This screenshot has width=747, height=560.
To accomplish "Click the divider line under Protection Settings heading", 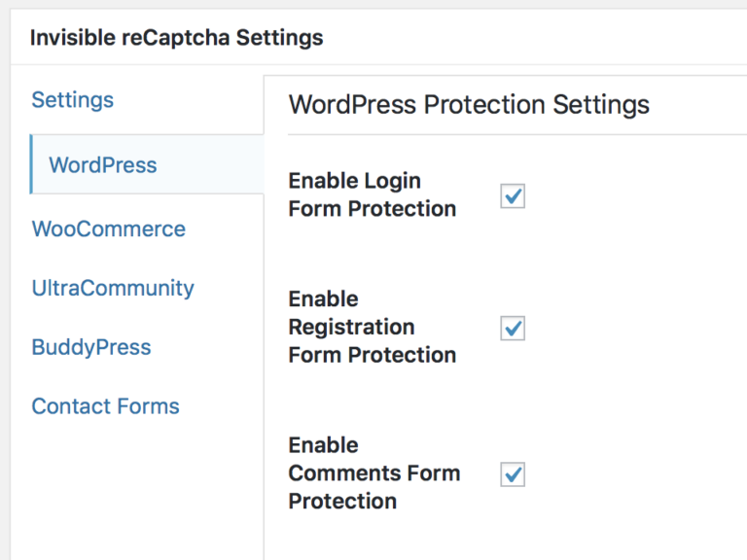I will pos(516,135).
